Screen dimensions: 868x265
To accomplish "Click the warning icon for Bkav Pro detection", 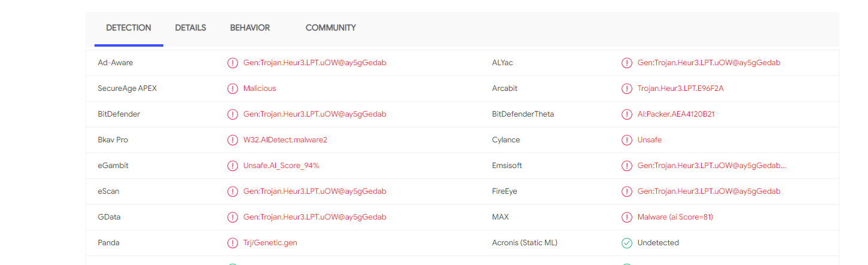I will pos(233,140).
